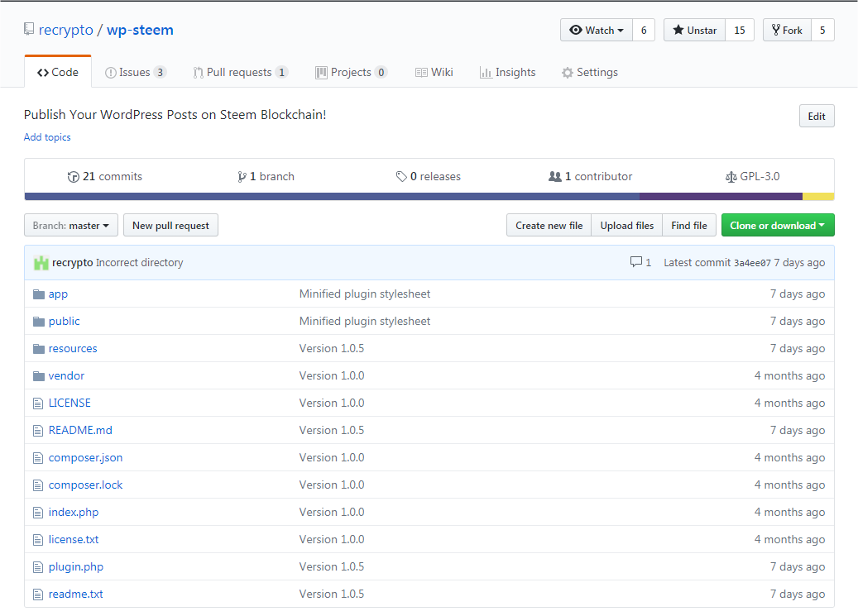858x616 pixels.
Task: Click the composer.json file icon
Action: pos(38,458)
